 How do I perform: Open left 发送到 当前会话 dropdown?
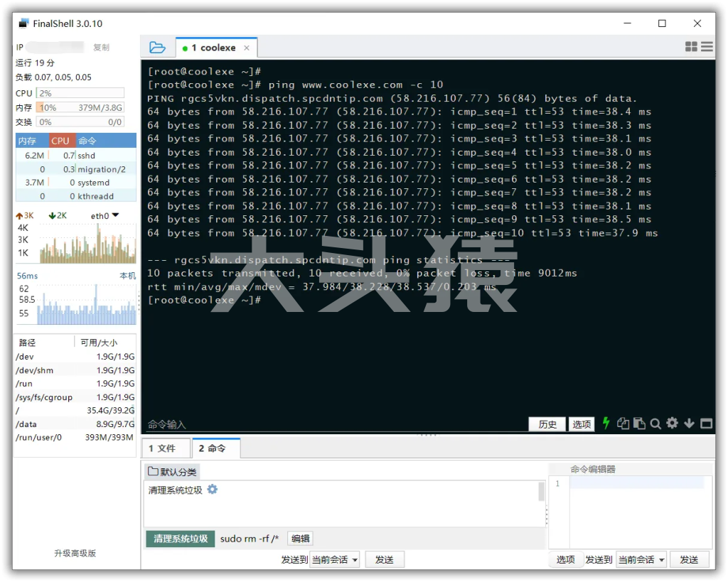[335, 559]
